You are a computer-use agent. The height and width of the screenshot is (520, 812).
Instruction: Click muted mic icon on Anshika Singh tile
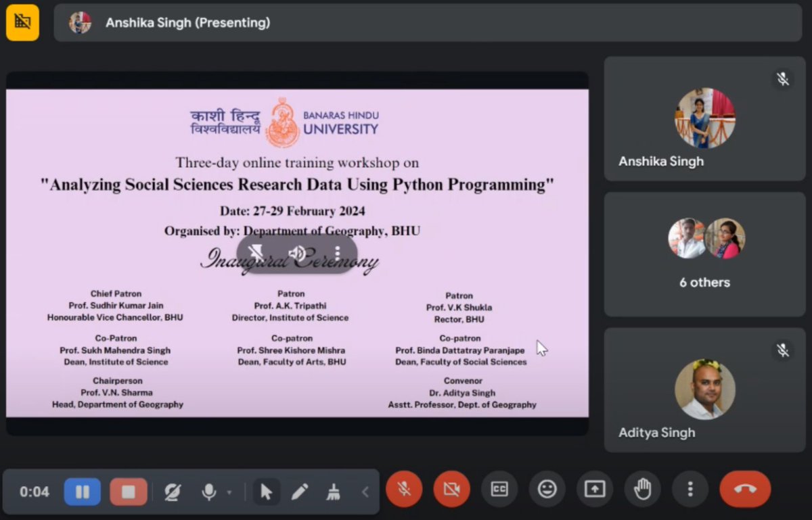783,79
